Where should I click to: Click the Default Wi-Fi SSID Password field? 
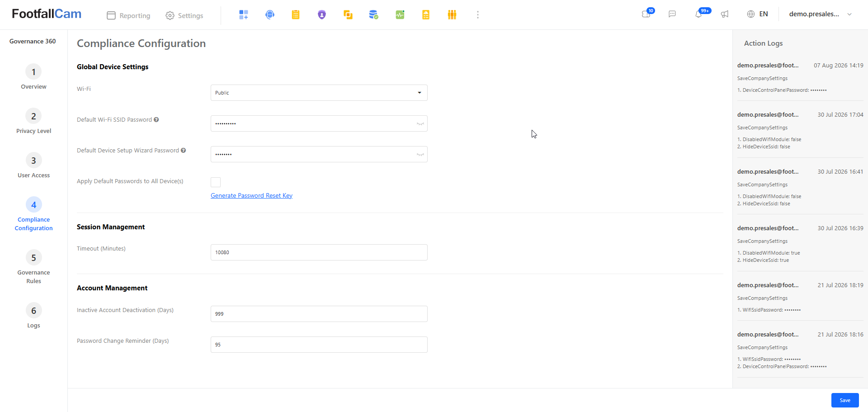[319, 123]
